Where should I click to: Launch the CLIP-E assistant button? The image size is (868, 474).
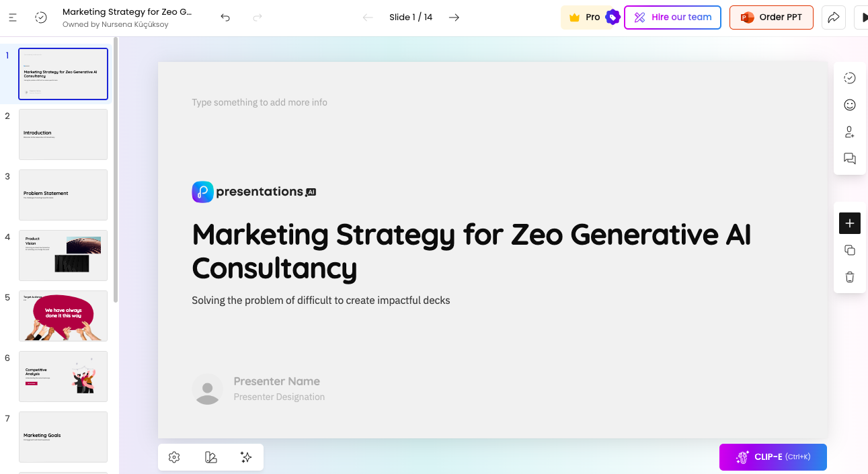click(773, 457)
